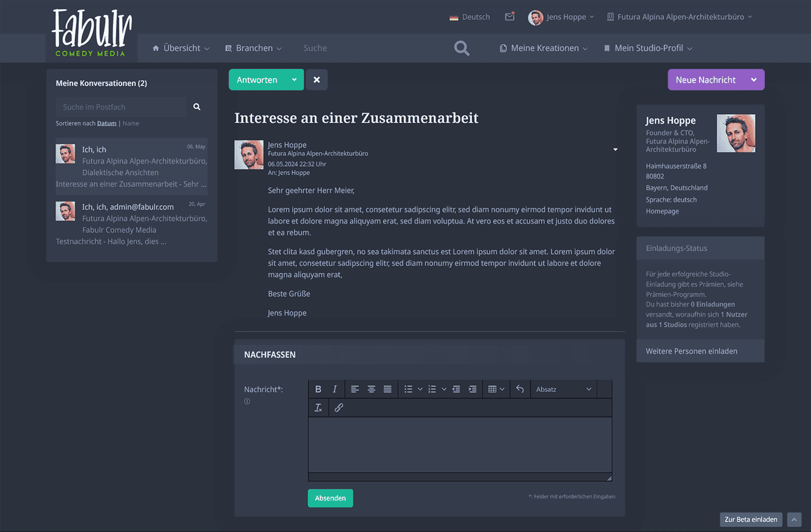The image size is (811, 532).
Task: Click the insert link icon
Action: click(x=339, y=408)
